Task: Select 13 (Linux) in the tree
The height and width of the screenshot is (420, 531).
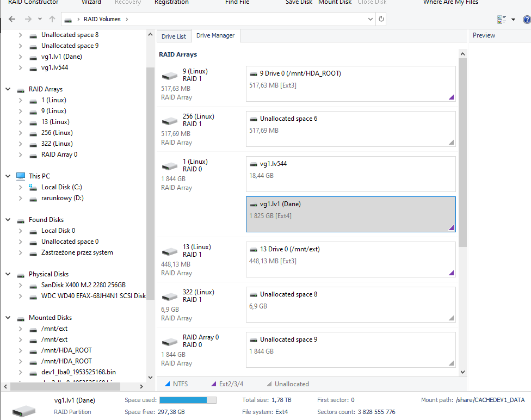Action: tap(55, 122)
